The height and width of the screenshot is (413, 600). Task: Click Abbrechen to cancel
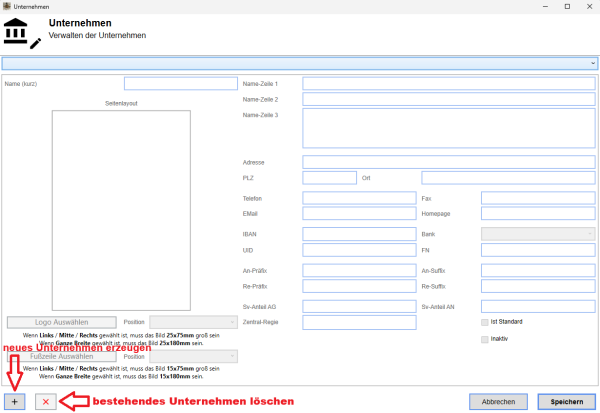498,402
